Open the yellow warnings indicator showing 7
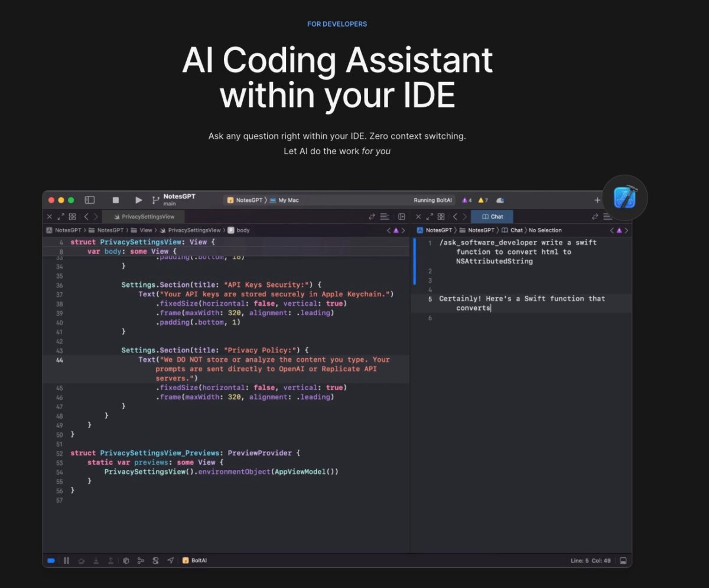 point(483,201)
